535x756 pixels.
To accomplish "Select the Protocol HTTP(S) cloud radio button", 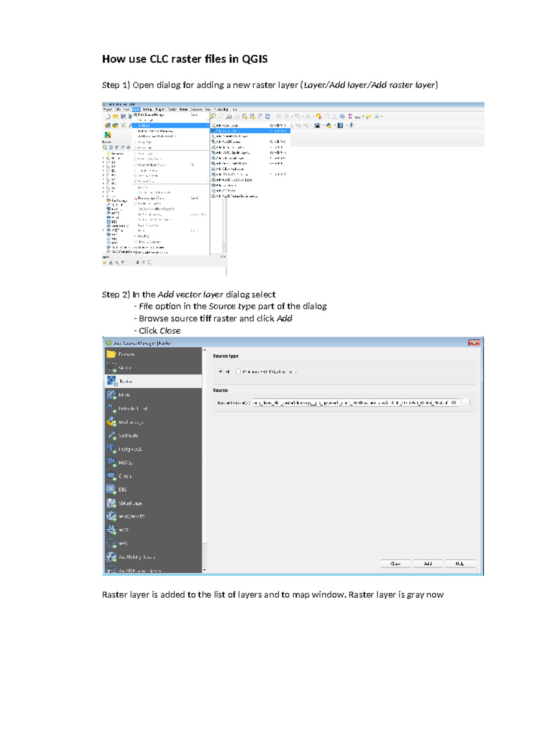I will coord(238,371).
